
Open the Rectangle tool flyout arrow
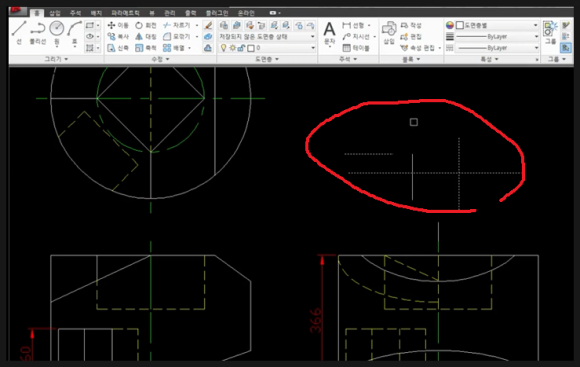(98, 25)
